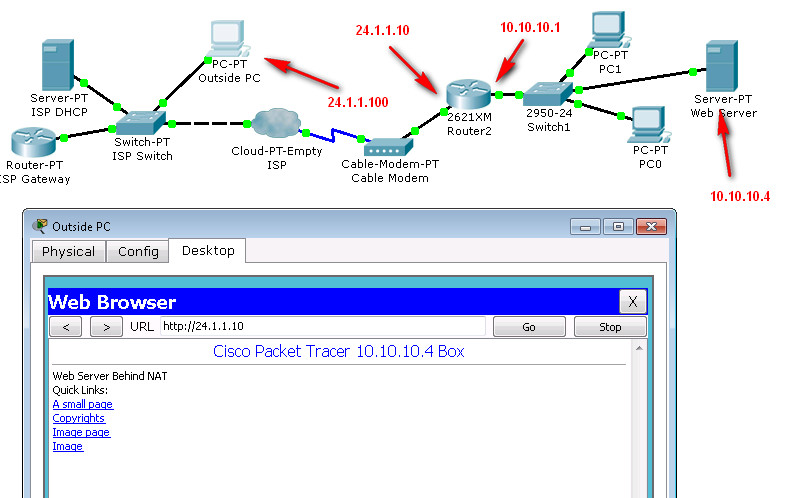This screenshot has height=498, width=803.
Task: Click the PC0 computer icon
Action: pos(651,124)
